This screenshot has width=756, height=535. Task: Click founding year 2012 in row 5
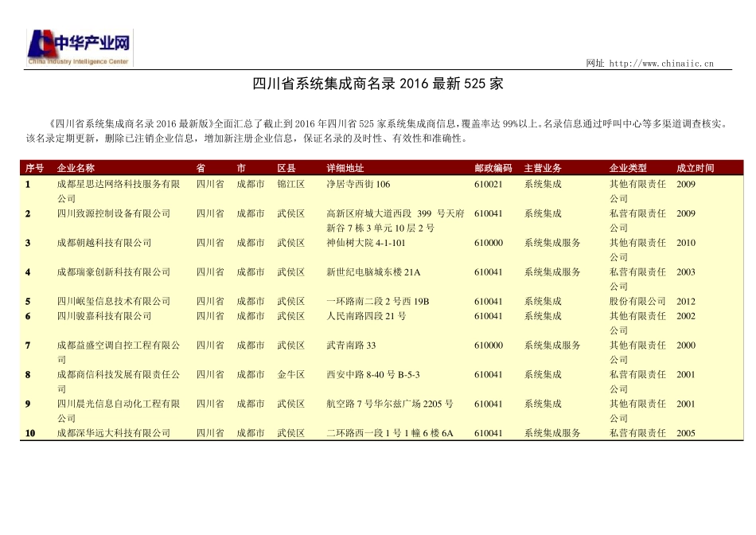[x=686, y=302]
